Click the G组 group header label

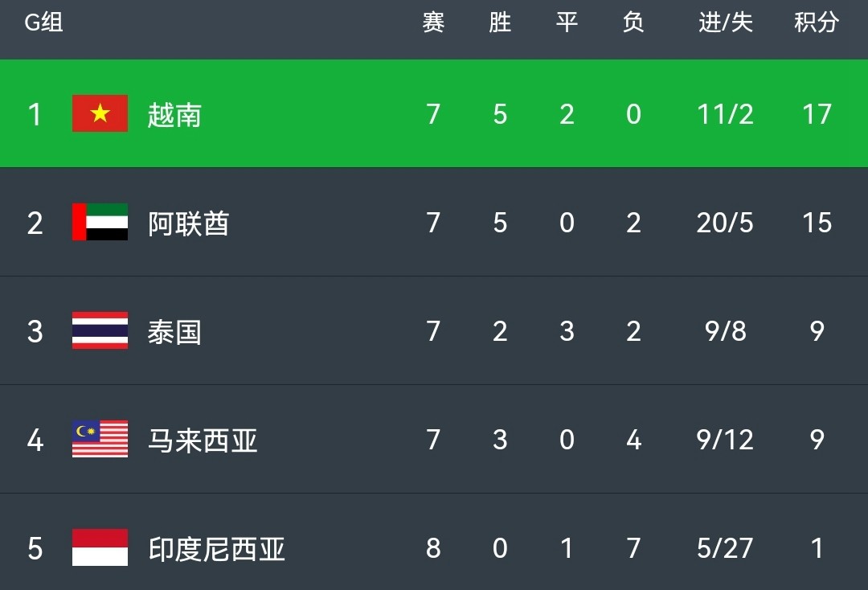(43, 23)
